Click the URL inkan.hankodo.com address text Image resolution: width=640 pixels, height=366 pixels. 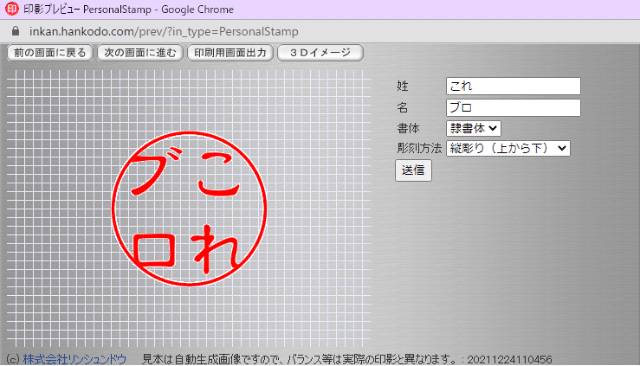163,31
